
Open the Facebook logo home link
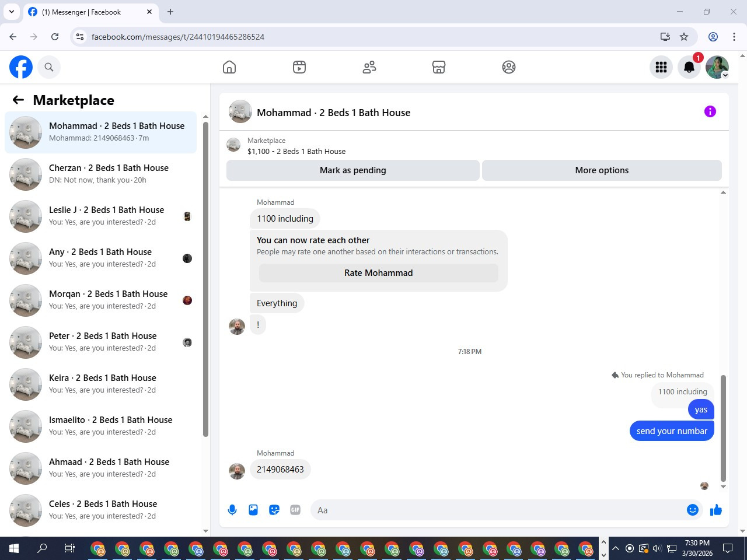21,67
